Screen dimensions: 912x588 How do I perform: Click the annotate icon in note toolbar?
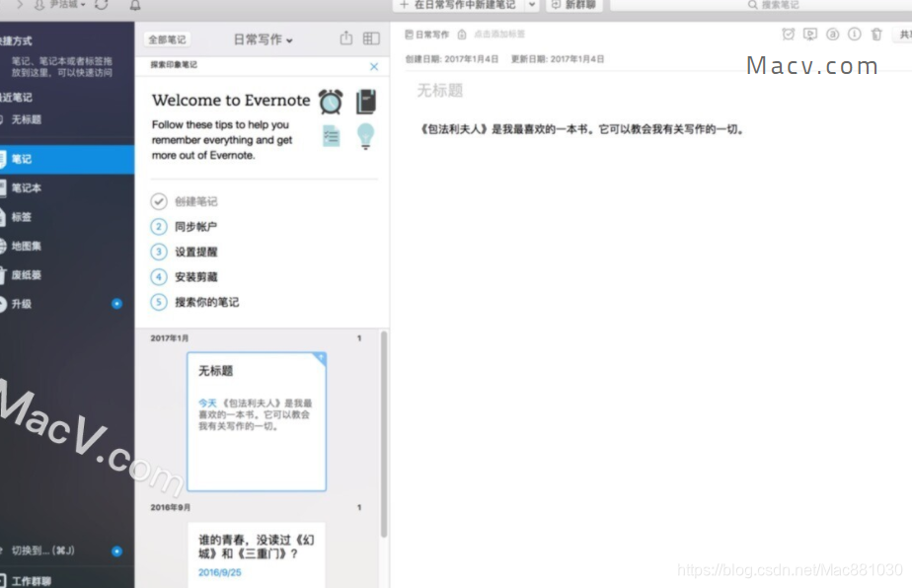click(x=832, y=35)
